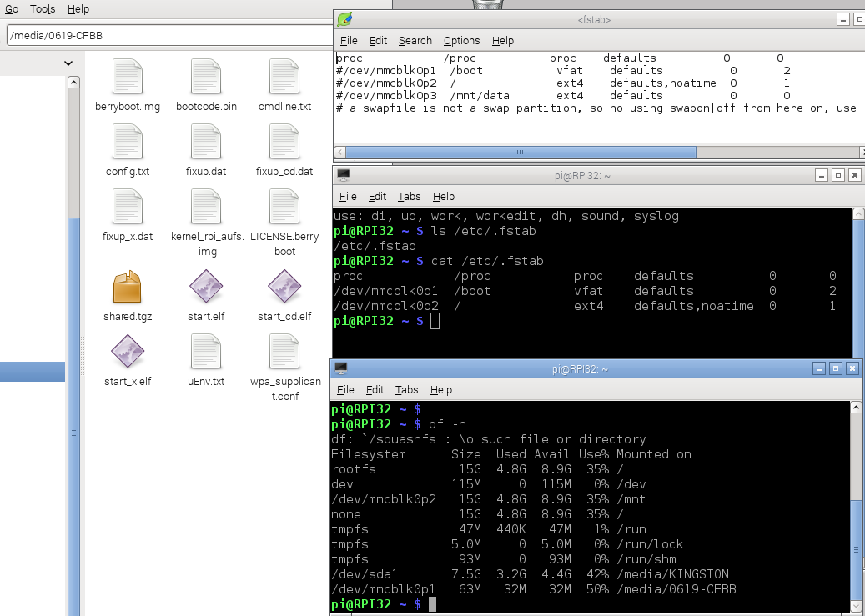Select the cmdline.txt file icon
The width and height of the screenshot is (865, 616).
[284, 77]
